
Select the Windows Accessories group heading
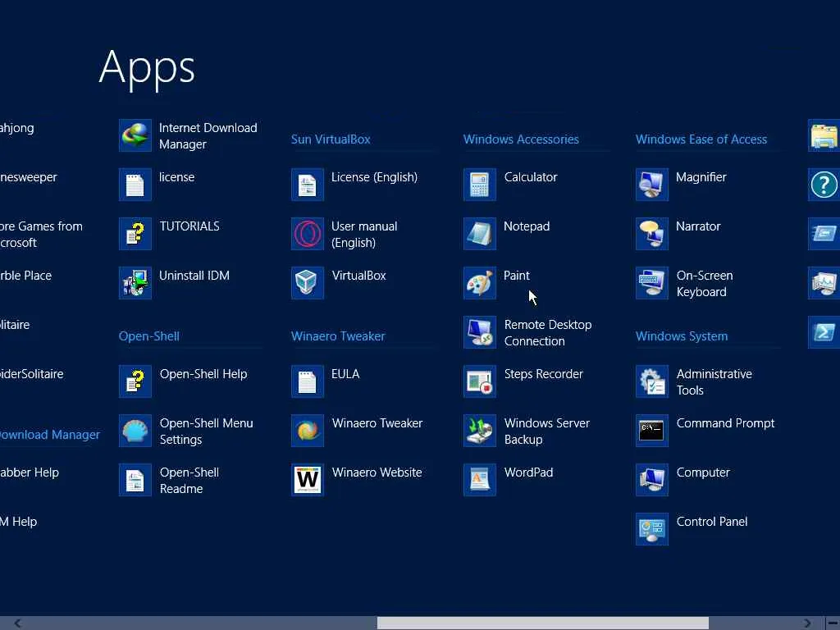point(521,139)
